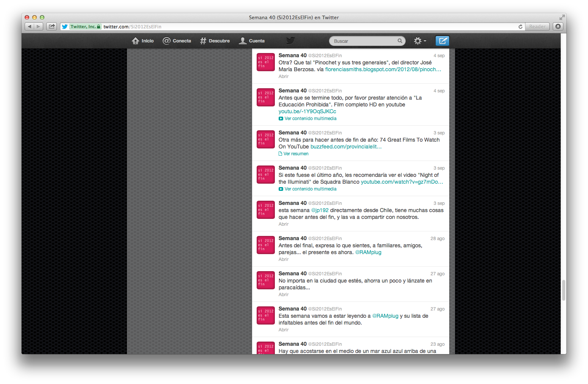Open the Safari downloads button

(558, 27)
